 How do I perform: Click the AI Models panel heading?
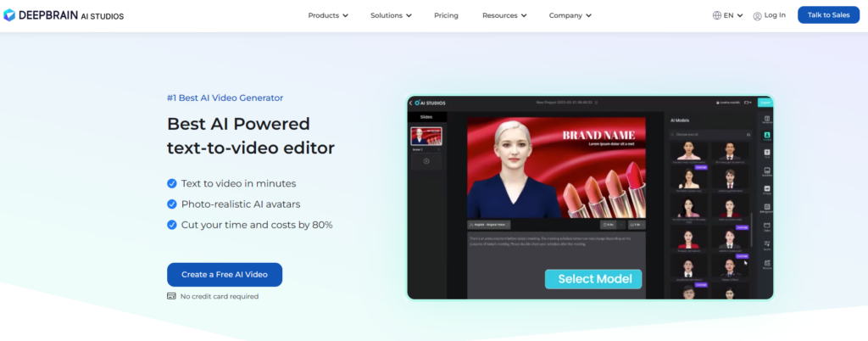pos(680,120)
